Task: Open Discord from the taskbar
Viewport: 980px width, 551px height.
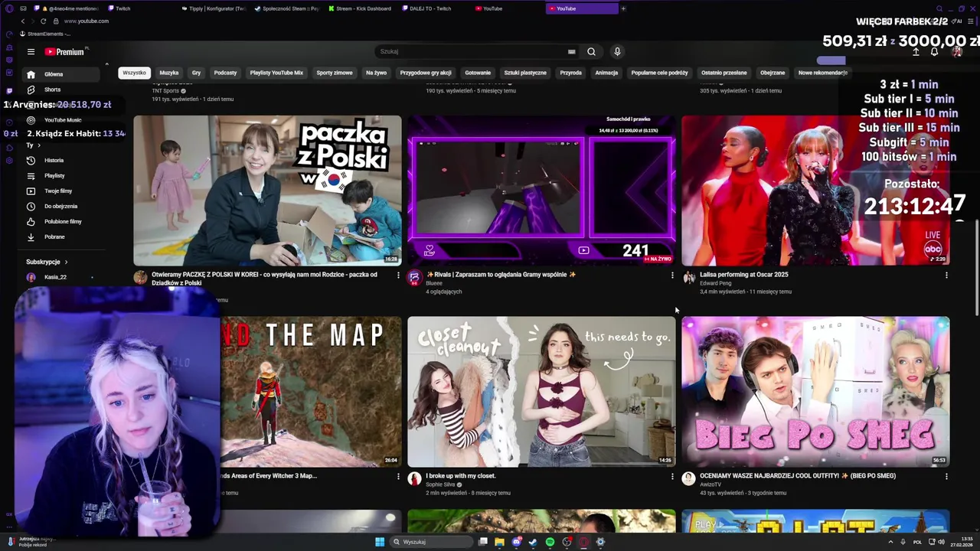Action: tap(516, 542)
